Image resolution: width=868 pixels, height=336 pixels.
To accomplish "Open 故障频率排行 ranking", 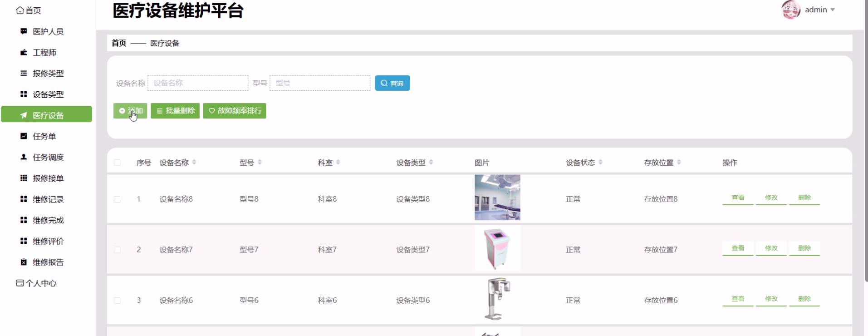I will (235, 111).
